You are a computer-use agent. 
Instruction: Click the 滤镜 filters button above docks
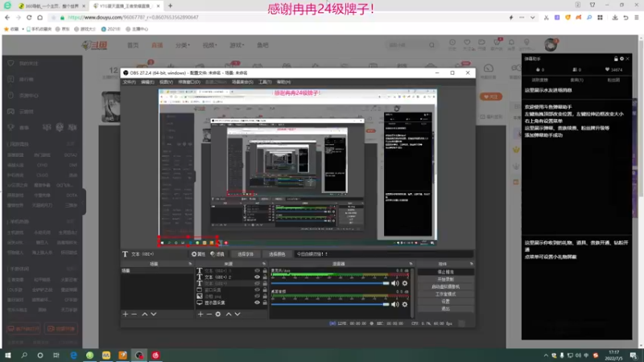click(x=217, y=254)
